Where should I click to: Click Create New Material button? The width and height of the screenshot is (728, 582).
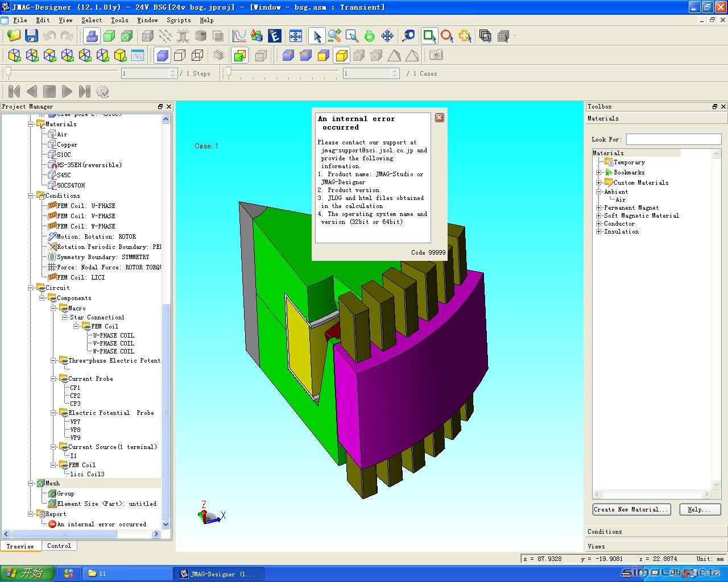click(x=631, y=509)
